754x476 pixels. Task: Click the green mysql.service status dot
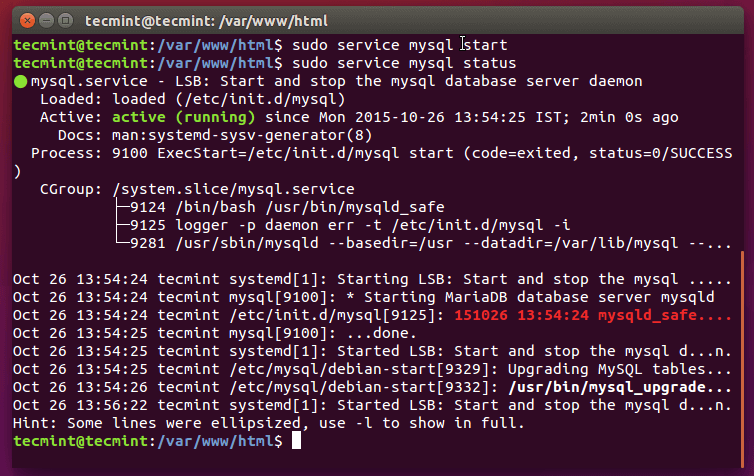coord(21,81)
